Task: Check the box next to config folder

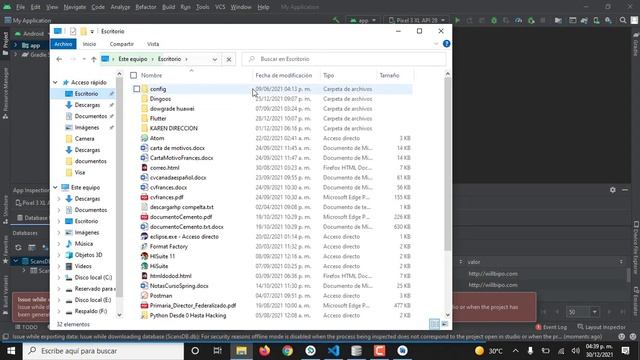Action: [x=137, y=89]
